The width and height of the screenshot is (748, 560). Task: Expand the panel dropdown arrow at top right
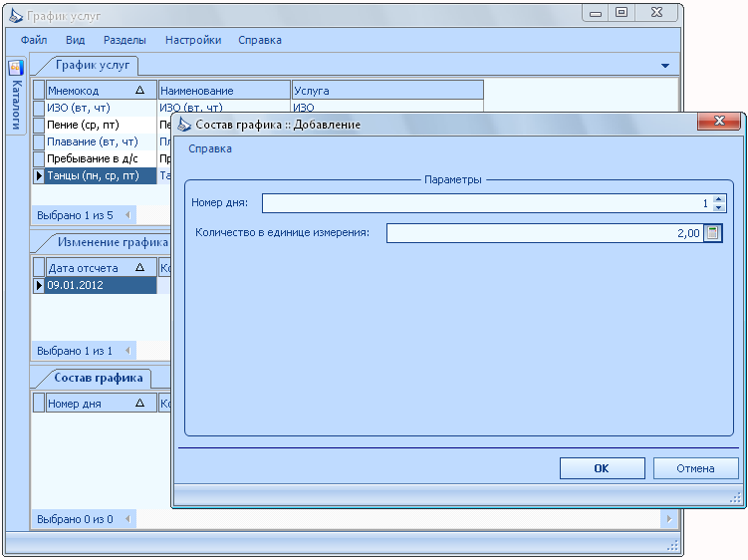[665, 66]
